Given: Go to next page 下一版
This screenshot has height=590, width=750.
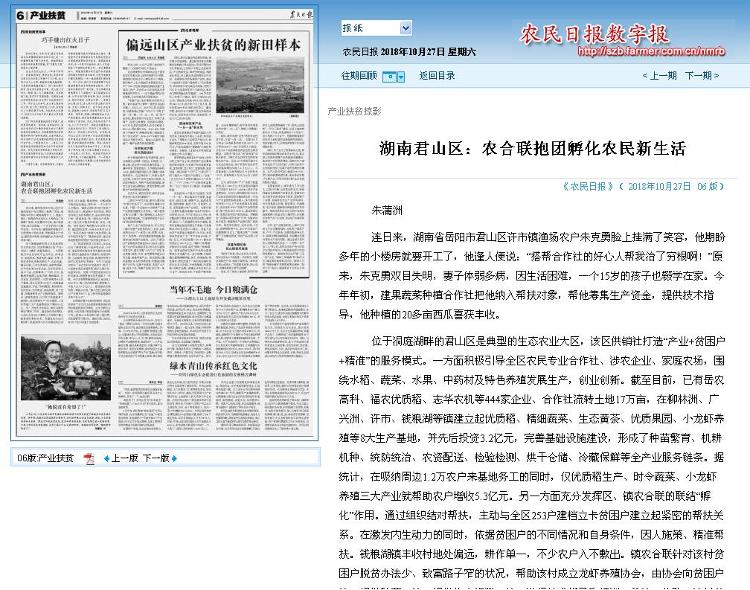Looking at the screenshot, I should tap(155, 458).
